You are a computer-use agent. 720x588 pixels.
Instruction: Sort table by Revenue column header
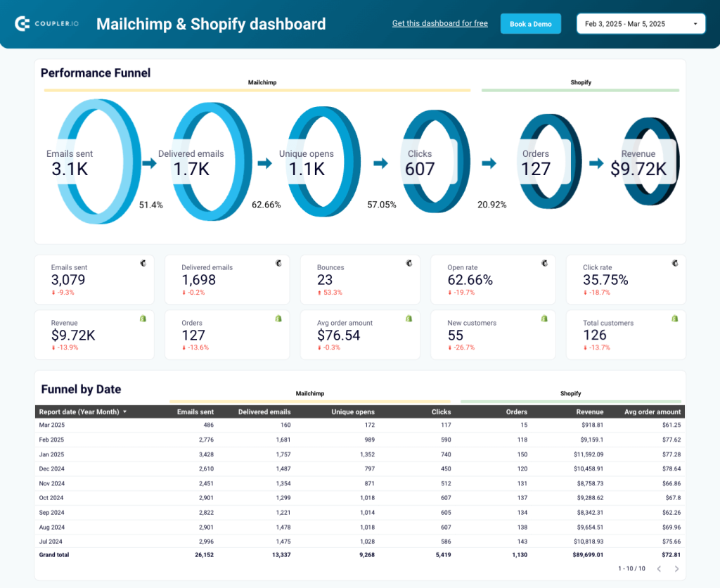(590, 412)
